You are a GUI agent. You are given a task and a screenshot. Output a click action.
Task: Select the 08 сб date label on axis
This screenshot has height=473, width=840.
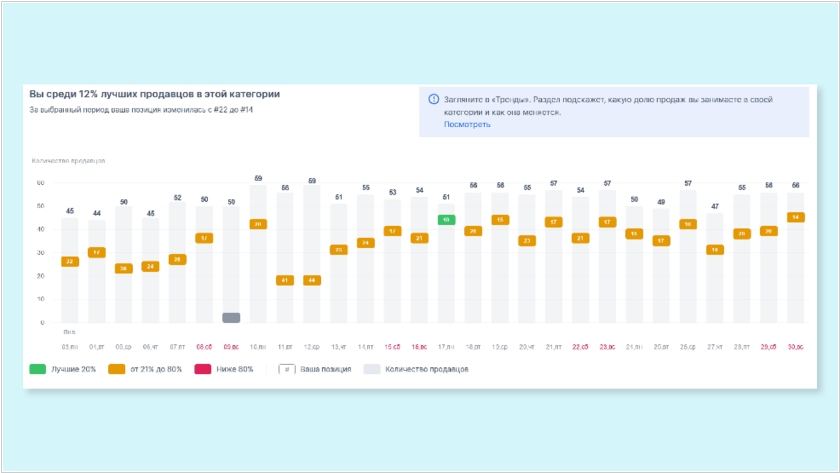tap(204, 347)
